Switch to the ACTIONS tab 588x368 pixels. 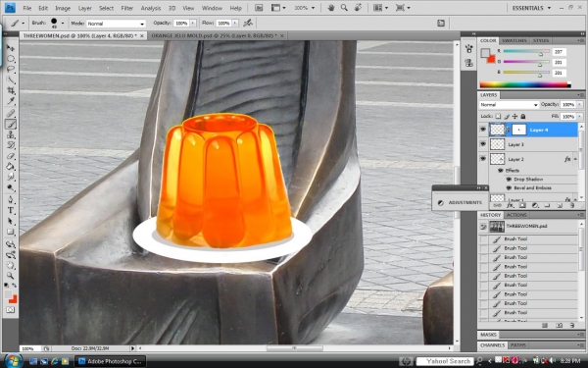[x=516, y=215]
